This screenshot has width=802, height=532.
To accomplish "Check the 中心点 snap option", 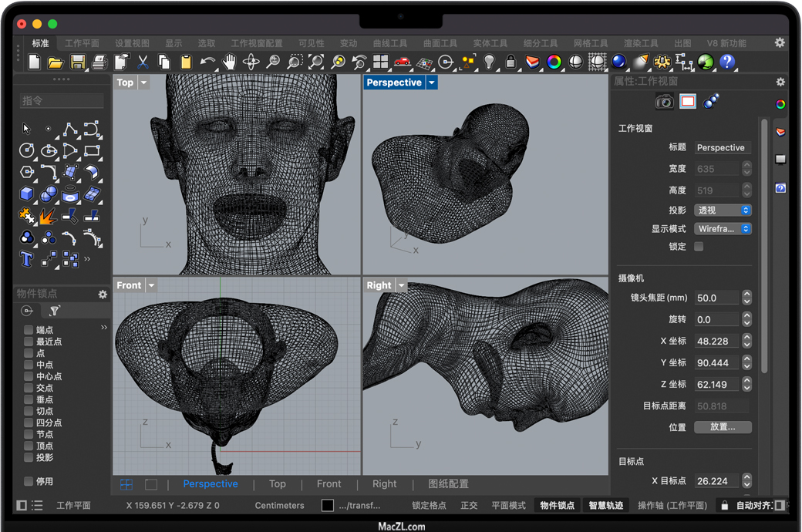I will pos(29,376).
